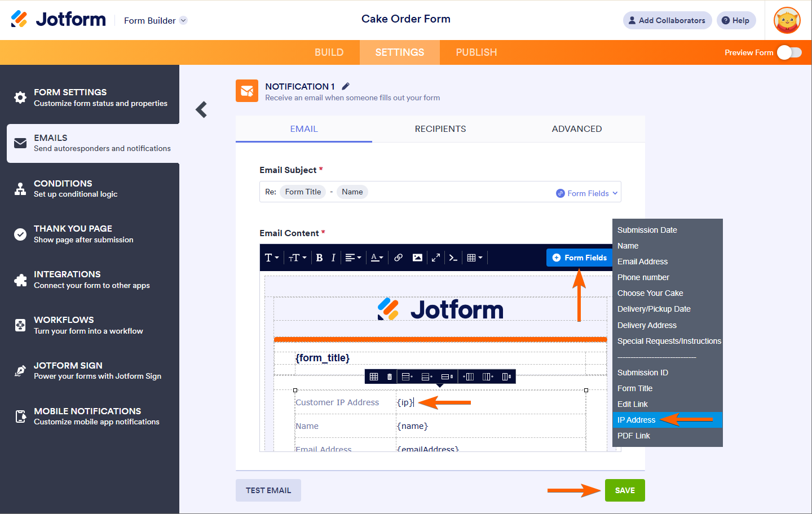Expand Form Fields dropdown in Email Subject
The width and height of the screenshot is (812, 514).
[587, 193]
